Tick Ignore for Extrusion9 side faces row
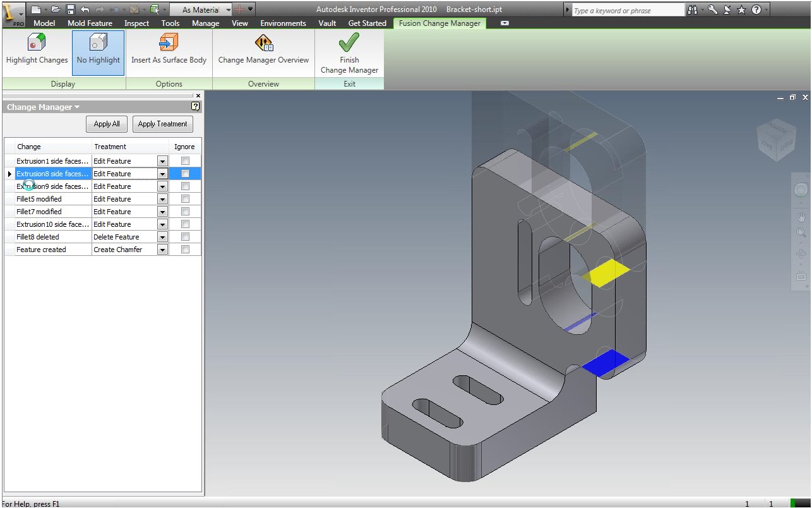Viewport: 812px width, 508px height. (185, 186)
